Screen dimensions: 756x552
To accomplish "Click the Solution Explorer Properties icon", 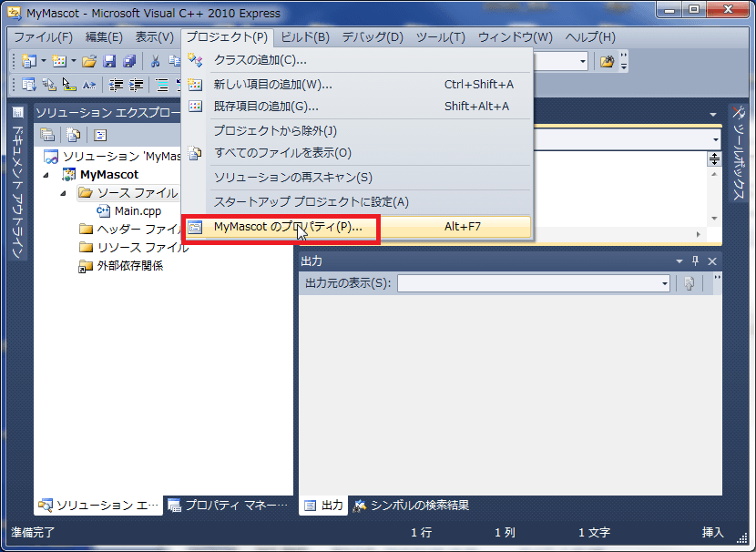I will coord(47,135).
